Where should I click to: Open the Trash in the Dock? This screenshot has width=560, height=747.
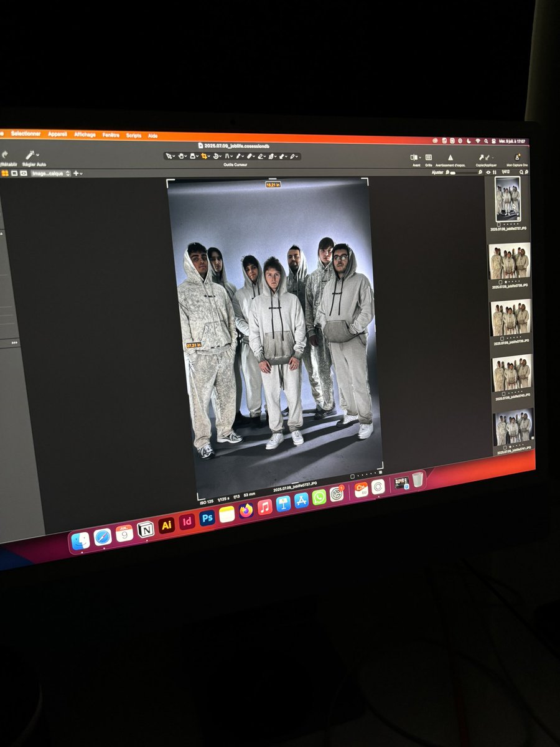pos(418,479)
